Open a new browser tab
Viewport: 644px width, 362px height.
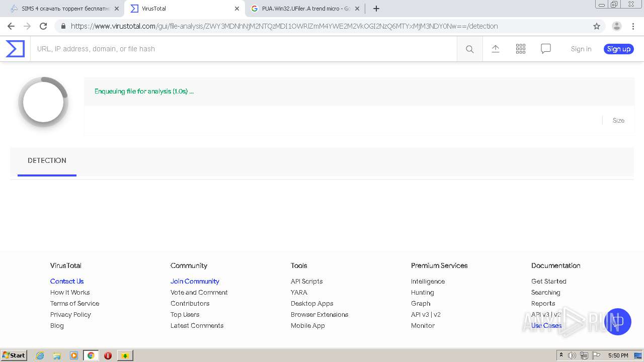click(x=376, y=9)
